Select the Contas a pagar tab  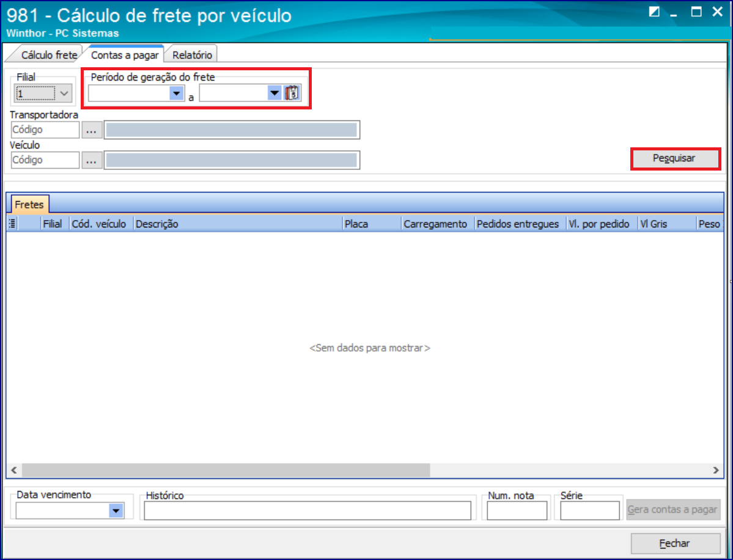click(125, 54)
